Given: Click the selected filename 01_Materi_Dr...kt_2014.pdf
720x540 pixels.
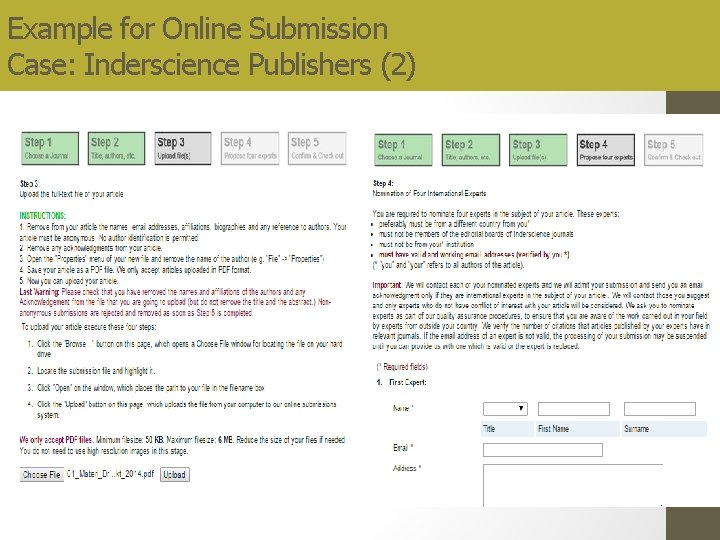Looking at the screenshot, I should 110,474.
